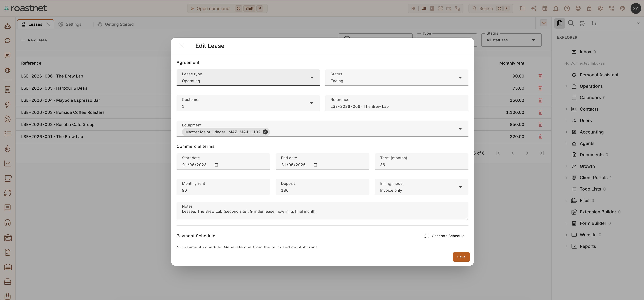Open the command palette box

pyautogui.click(x=227, y=9)
